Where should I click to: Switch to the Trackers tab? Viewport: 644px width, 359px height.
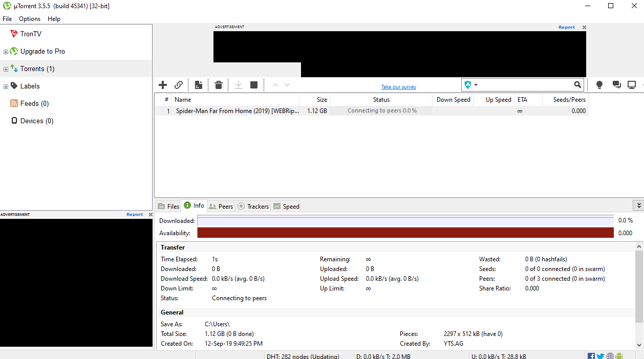click(x=253, y=206)
